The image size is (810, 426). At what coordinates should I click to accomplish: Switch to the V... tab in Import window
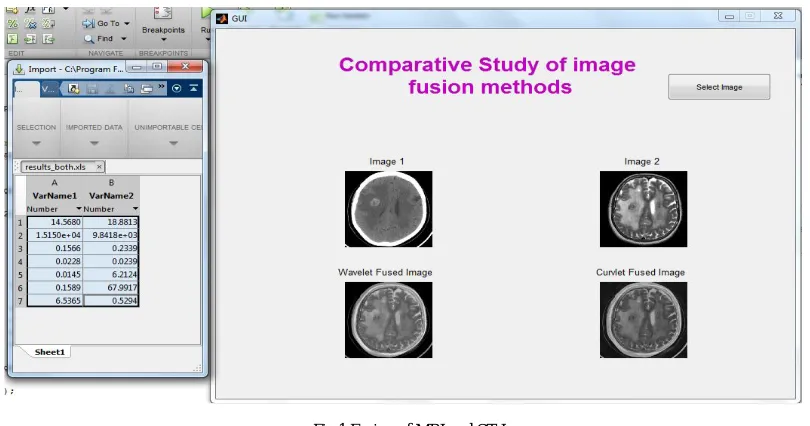click(x=50, y=89)
